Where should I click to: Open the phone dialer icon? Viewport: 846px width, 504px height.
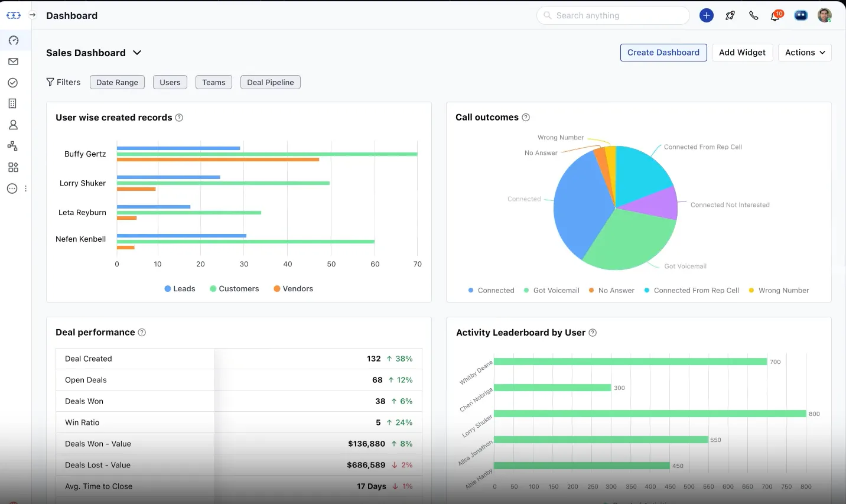pyautogui.click(x=754, y=15)
